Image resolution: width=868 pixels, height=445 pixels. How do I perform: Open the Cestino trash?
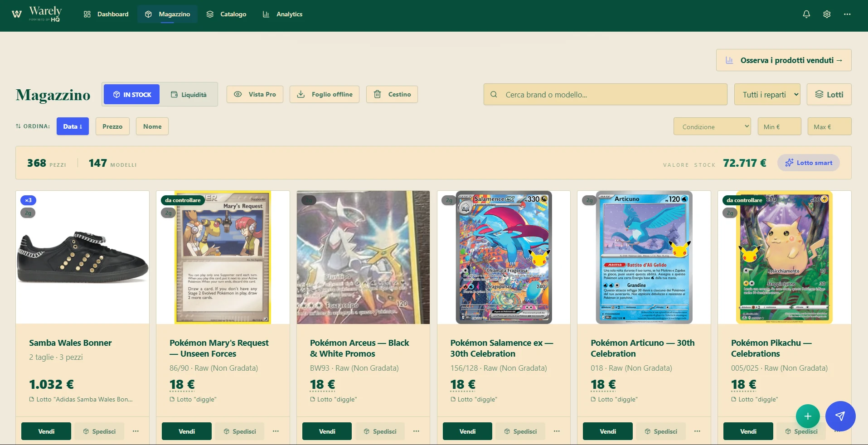pyautogui.click(x=392, y=94)
